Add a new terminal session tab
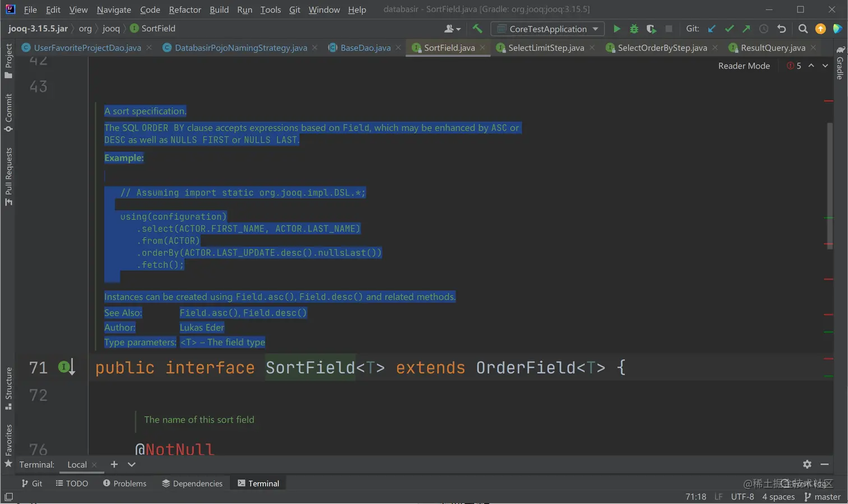 (x=114, y=464)
